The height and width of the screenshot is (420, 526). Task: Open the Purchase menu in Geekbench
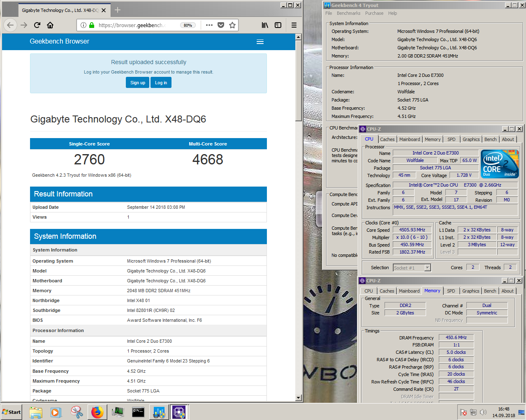[x=374, y=13]
